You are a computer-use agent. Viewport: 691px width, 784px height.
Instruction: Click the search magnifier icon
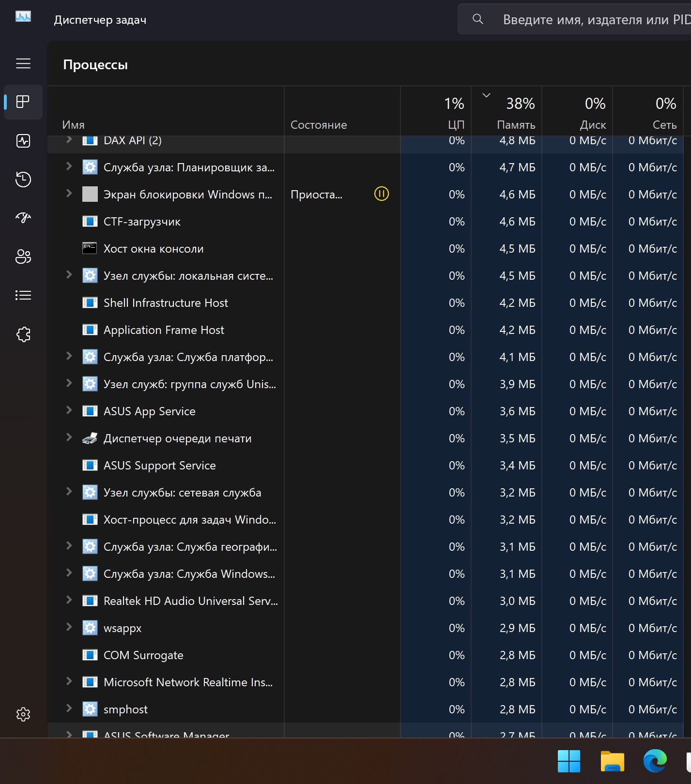[x=478, y=19]
